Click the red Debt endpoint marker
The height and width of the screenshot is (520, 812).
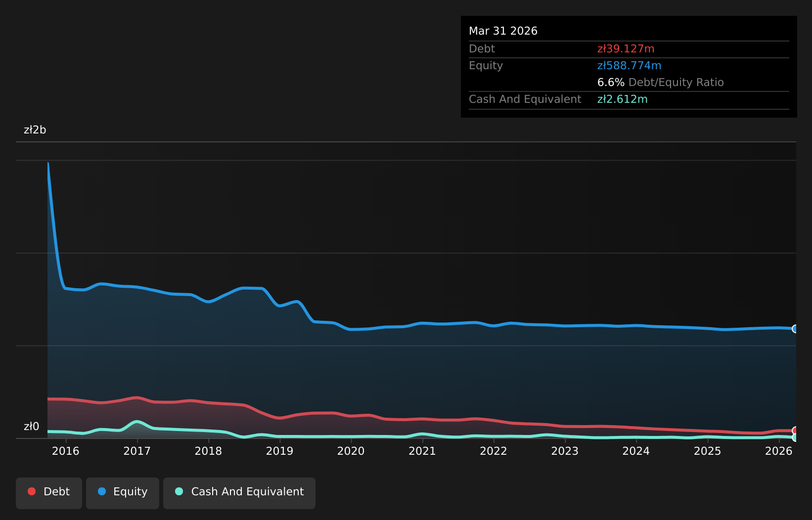click(x=795, y=431)
